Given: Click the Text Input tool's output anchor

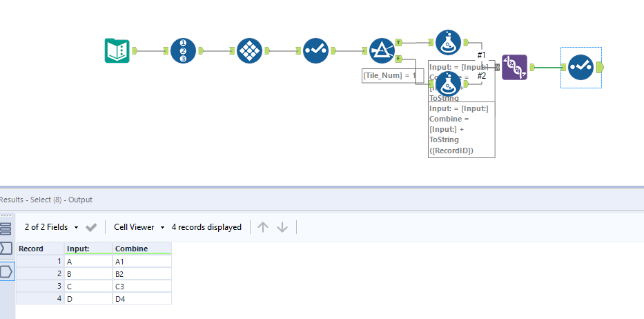Looking at the screenshot, I should 135,51.
